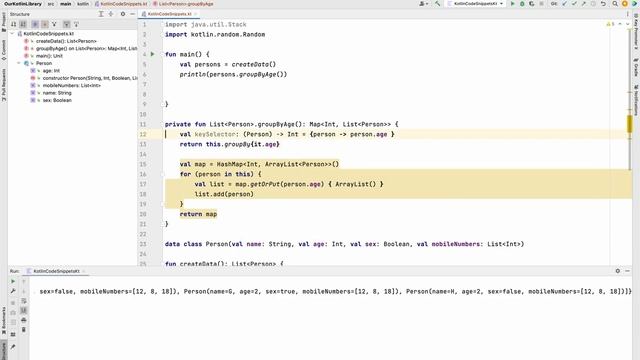The image size is (640, 360).
Task: Open Search Everywhere magnifier icon
Action: 615,4
